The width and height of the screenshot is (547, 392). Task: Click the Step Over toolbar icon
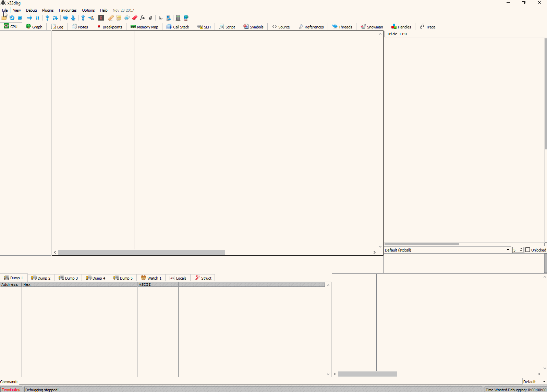point(55,18)
